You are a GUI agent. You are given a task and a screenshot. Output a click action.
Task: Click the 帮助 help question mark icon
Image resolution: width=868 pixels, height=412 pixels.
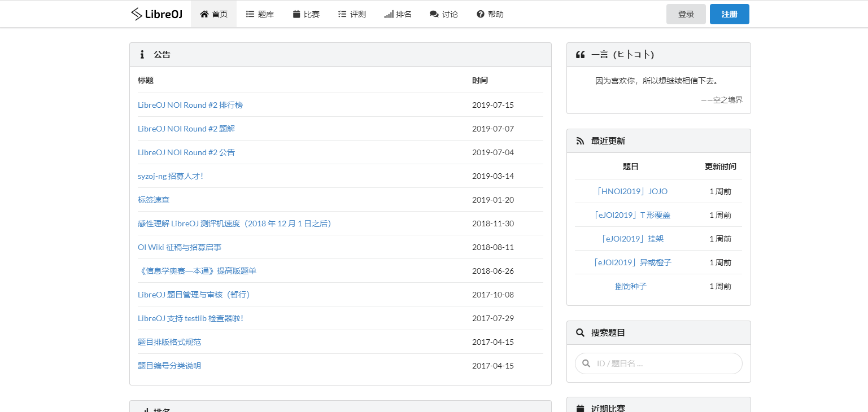point(479,14)
